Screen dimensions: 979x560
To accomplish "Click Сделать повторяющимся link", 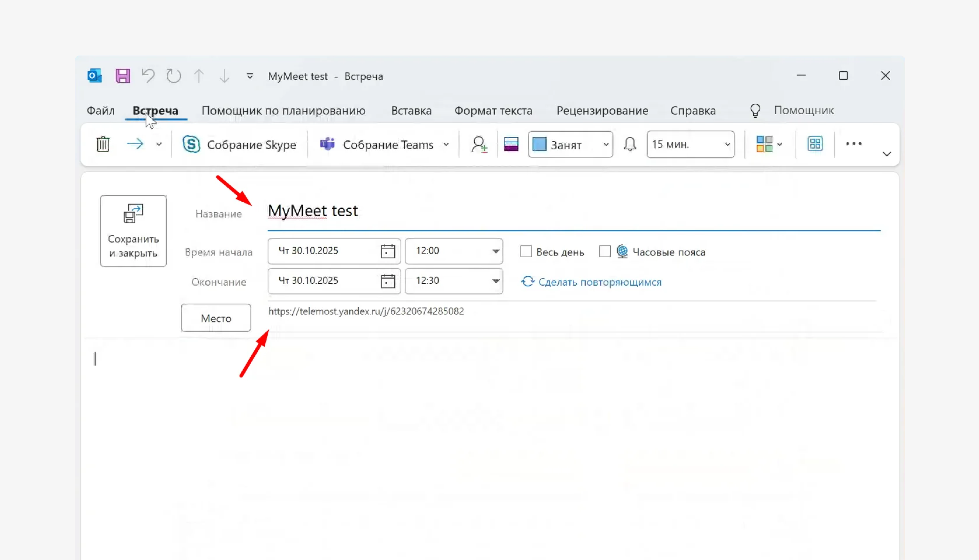I will (599, 282).
